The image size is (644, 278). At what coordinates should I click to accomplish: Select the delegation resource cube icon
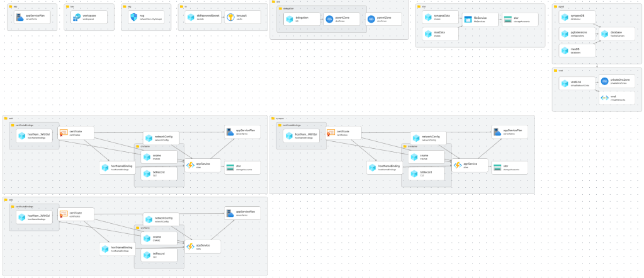[x=289, y=20]
